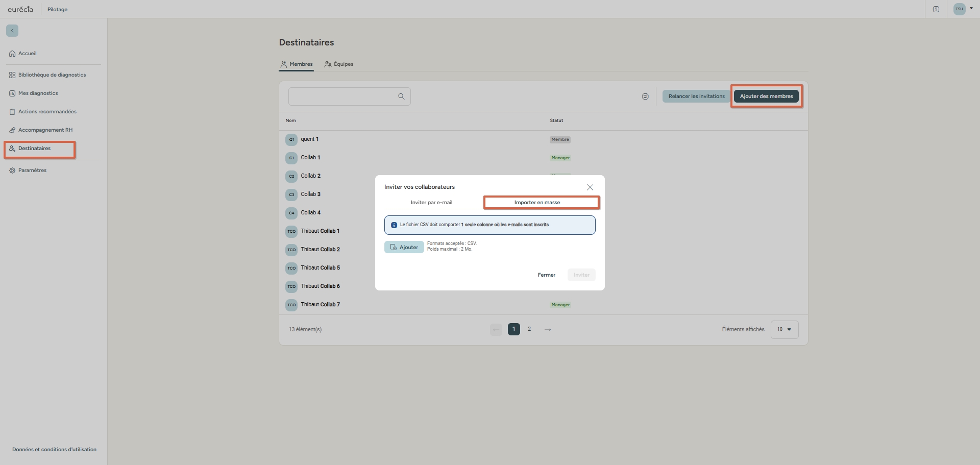Open Paramètres from the sidebar
This screenshot has width=980, height=465.
(32, 170)
